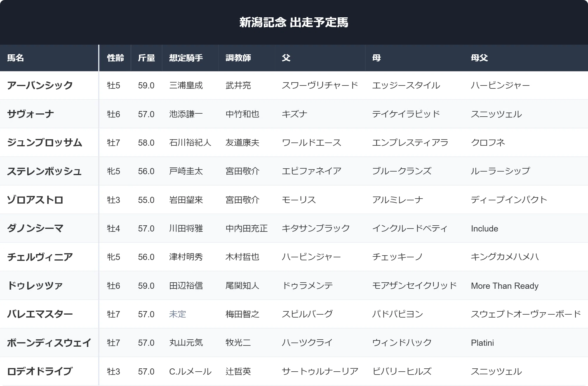Select the ジュンブロッサム horse name
This screenshot has height=386, width=588.
point(44,142)
